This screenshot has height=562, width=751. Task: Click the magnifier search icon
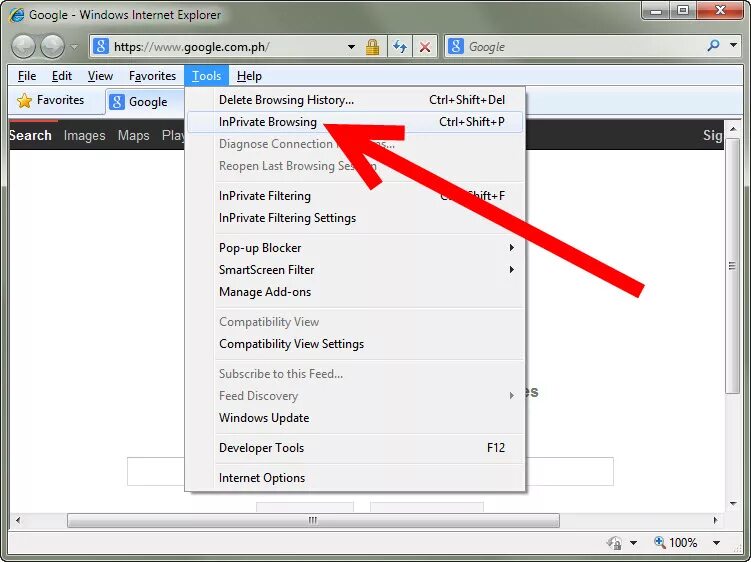click(713, 46)
